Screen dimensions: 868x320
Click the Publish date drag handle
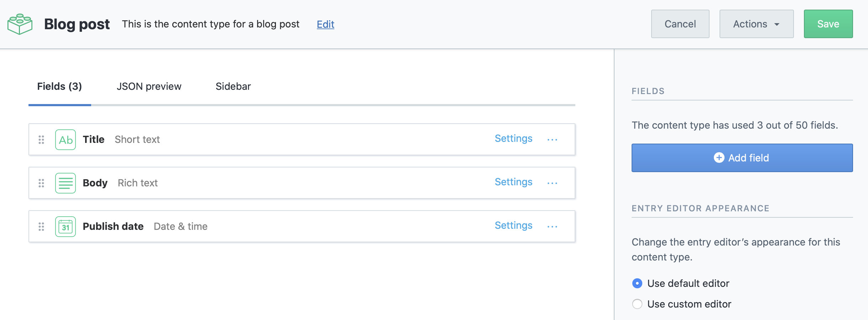41,227
